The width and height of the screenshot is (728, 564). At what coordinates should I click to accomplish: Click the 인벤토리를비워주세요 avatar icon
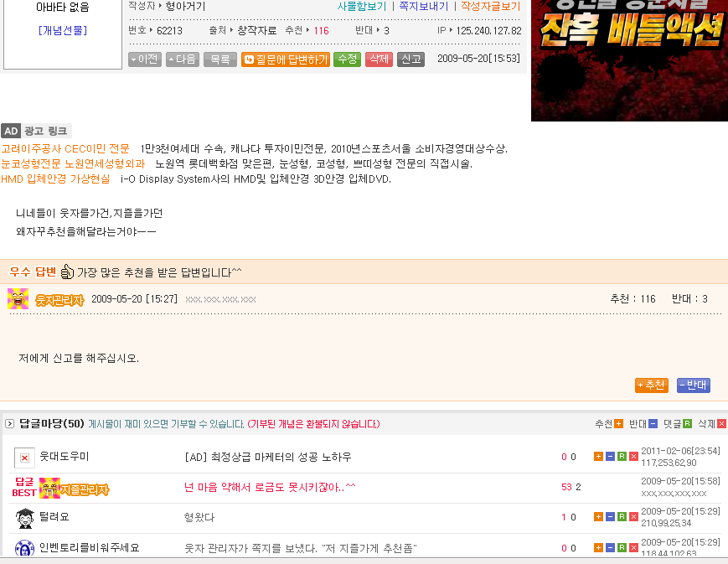tap(24, 548)
